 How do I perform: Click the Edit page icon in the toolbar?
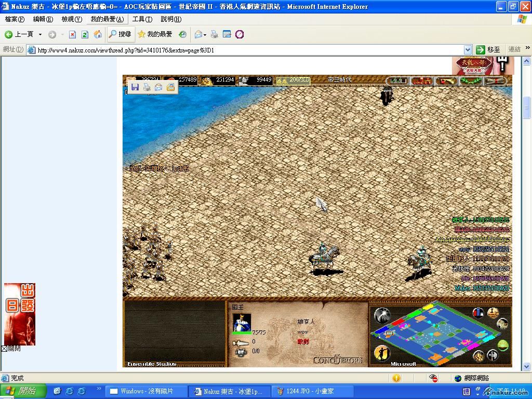tap(227, 34)
